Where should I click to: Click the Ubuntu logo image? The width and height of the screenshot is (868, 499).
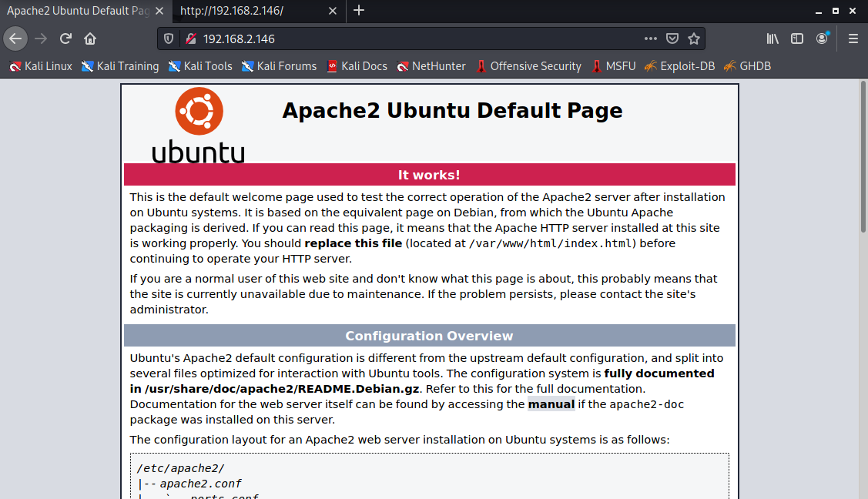(198, 125)
